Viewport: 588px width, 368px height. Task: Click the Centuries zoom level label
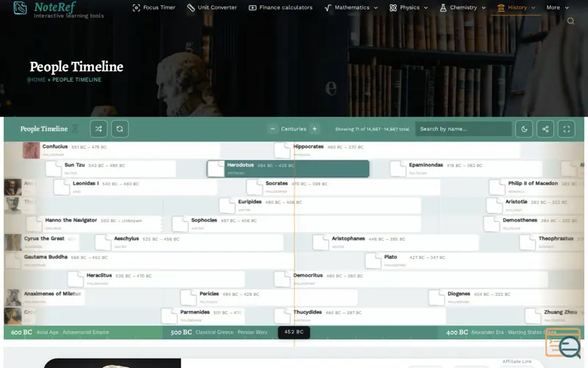pos(293,129)
